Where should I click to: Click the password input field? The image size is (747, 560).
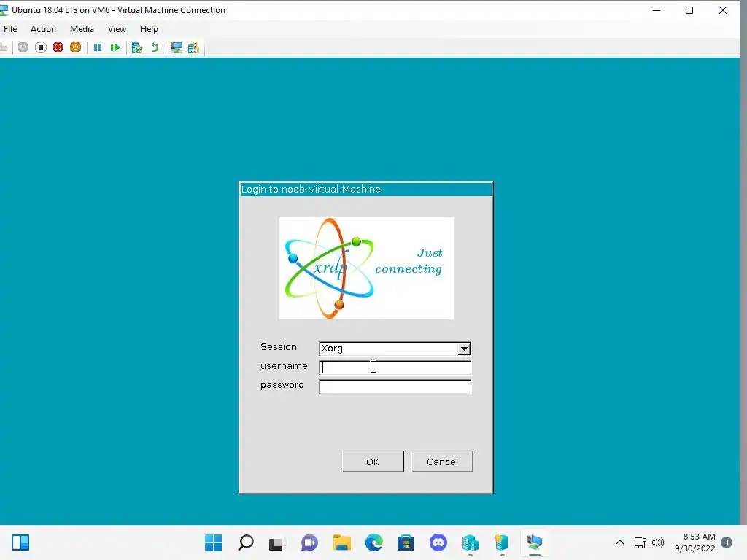coord(395,386)
